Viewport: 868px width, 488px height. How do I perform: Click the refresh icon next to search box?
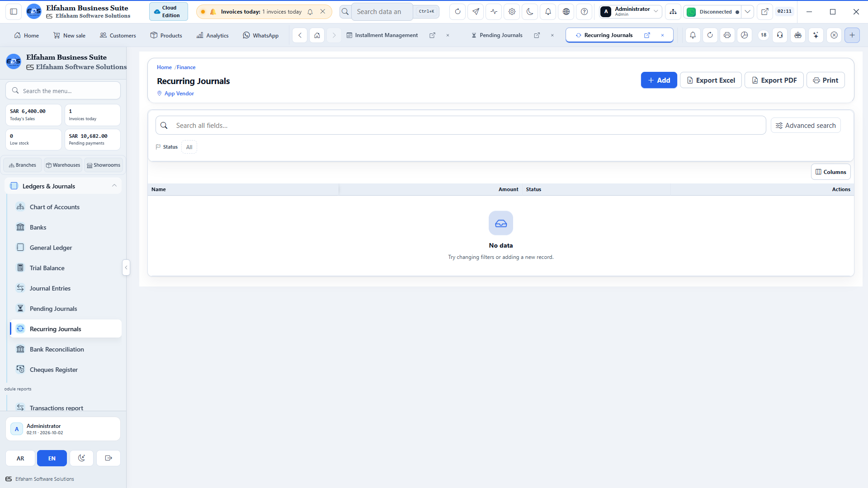click(458, 12)
